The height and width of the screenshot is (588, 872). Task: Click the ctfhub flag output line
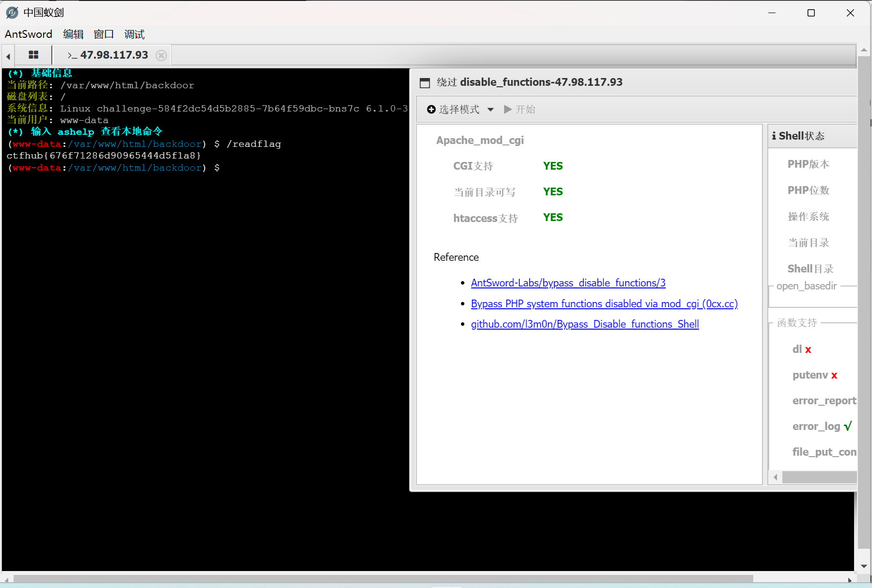pyautogui.click(x=104, y=156)
